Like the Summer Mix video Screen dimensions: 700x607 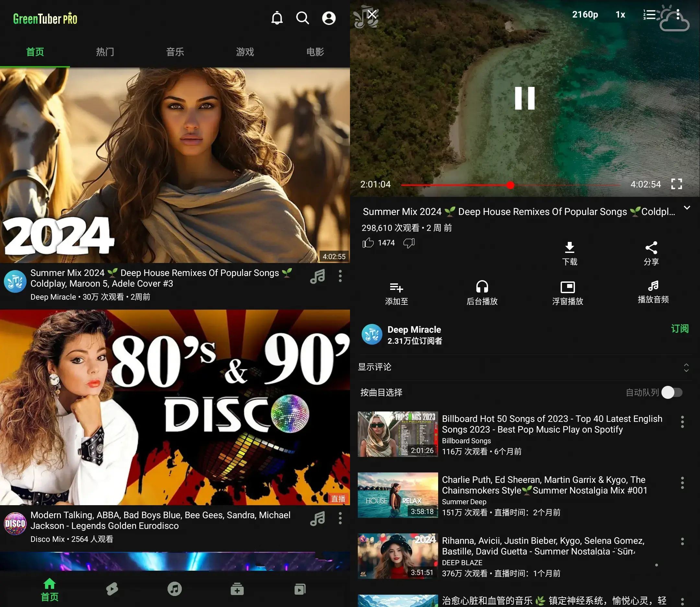(x=368, y=243)
